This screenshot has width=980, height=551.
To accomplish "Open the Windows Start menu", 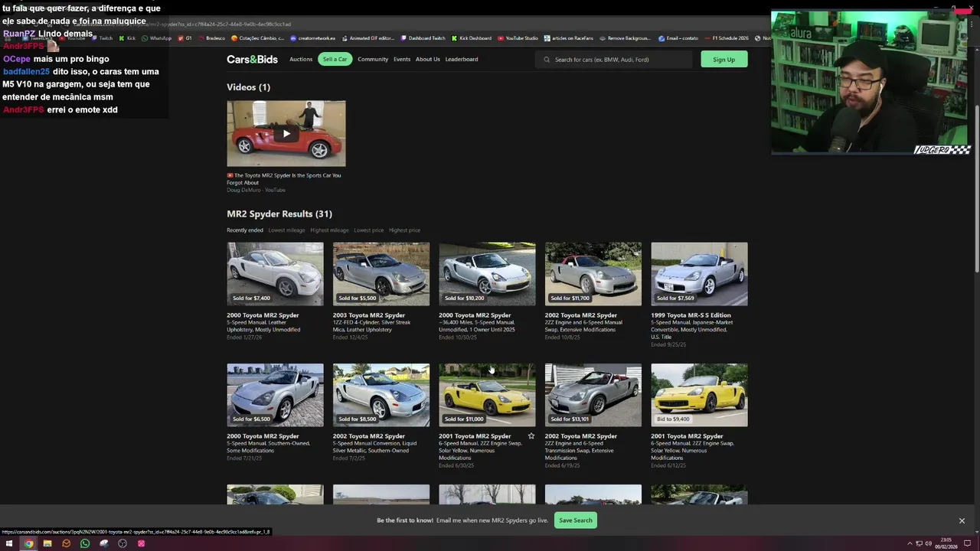I will [9, 543].
